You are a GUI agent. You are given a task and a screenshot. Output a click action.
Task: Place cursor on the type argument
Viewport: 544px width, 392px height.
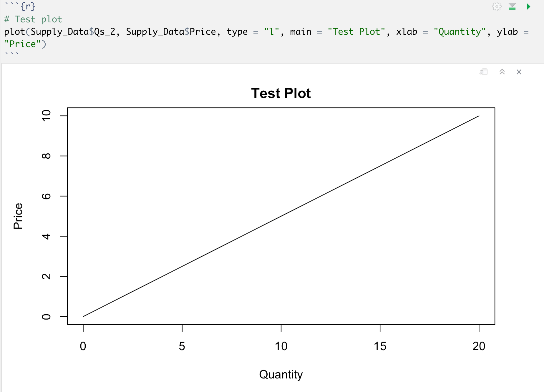237,32
